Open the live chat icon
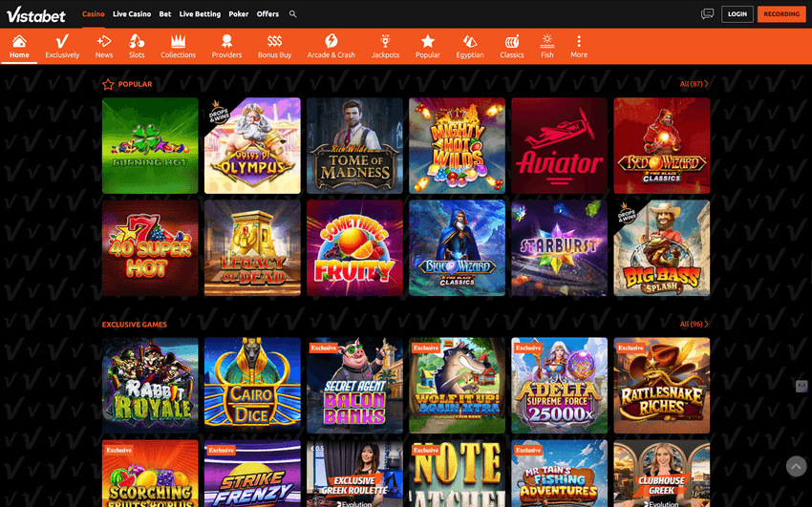The image size is (812, 507). 707,14
